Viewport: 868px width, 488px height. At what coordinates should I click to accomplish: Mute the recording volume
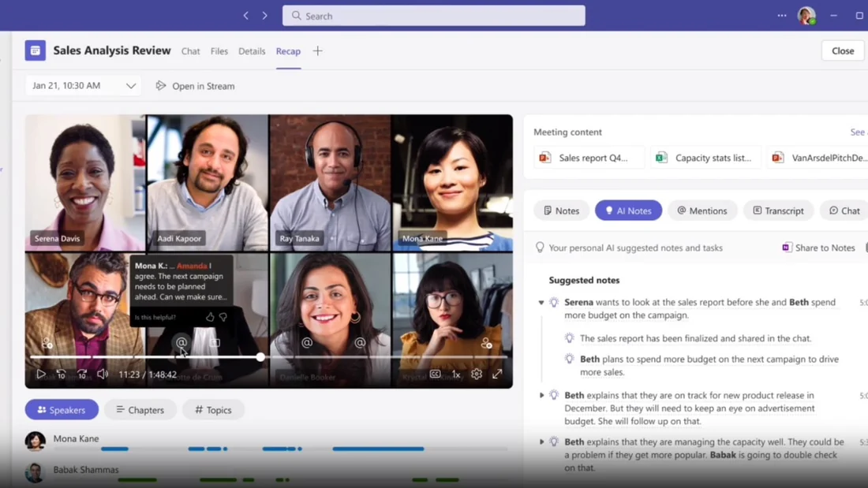[103, 374]
